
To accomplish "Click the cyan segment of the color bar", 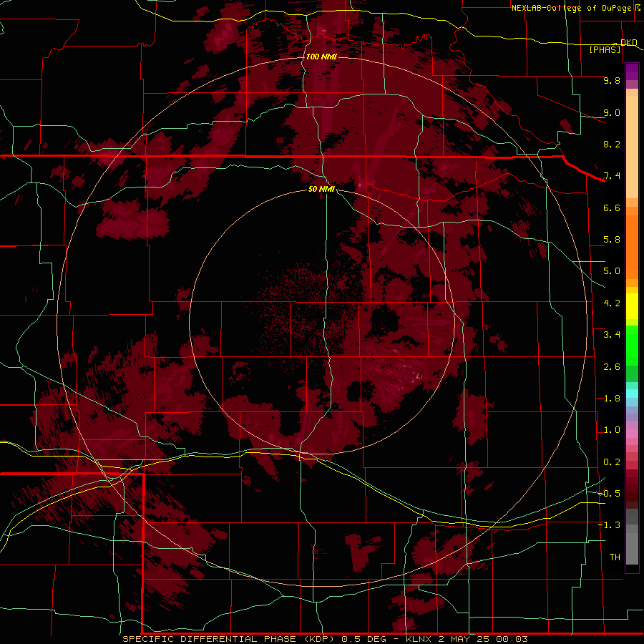I will coord(632,394).
